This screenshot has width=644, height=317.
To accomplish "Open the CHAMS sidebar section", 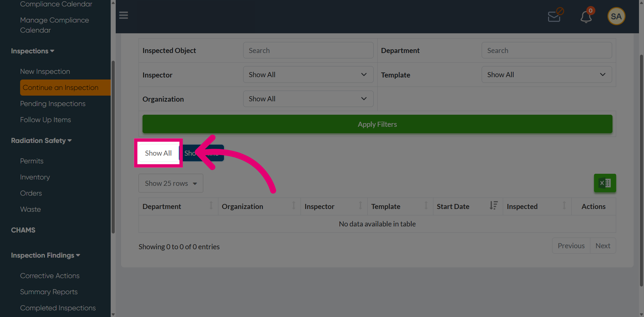I will pyautogui.click(x=23, y=230).
